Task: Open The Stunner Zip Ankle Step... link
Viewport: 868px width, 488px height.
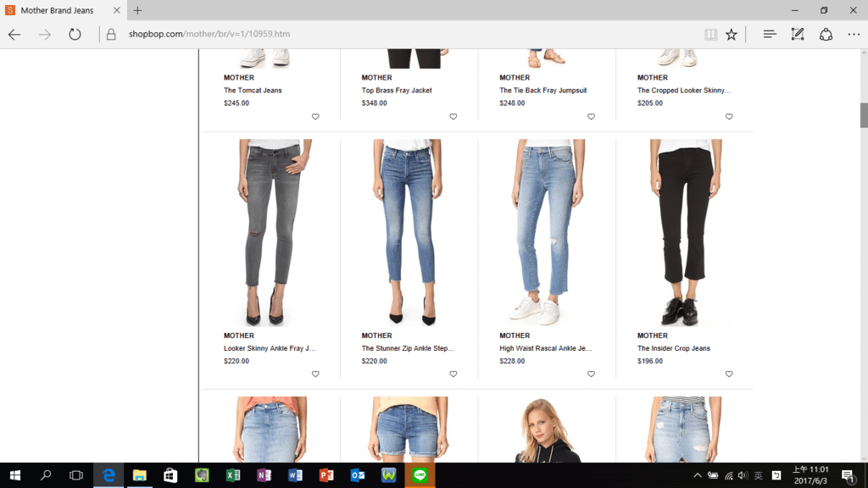Action: point(408,348)
